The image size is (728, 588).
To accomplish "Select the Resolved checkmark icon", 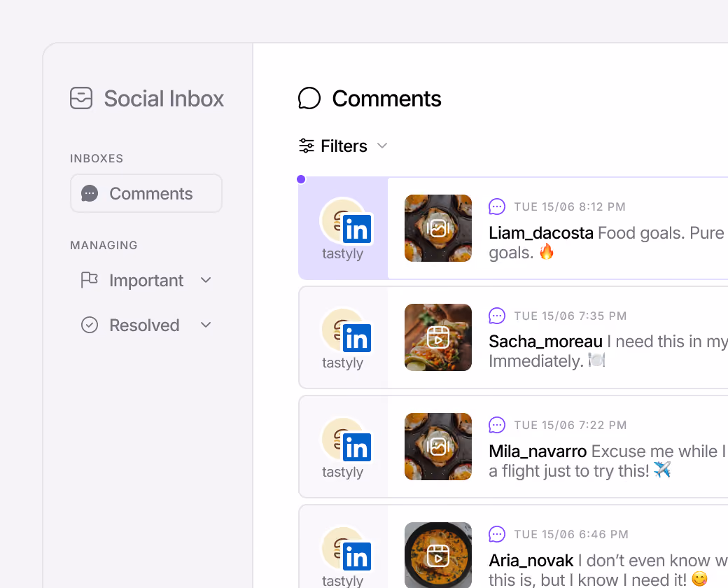I will tap(90, 325).
